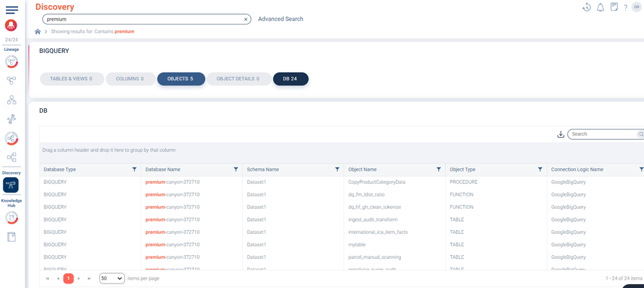Screen dimensions: 644x288
Task: Clear the premium search with X
Action: click(246, 19)
